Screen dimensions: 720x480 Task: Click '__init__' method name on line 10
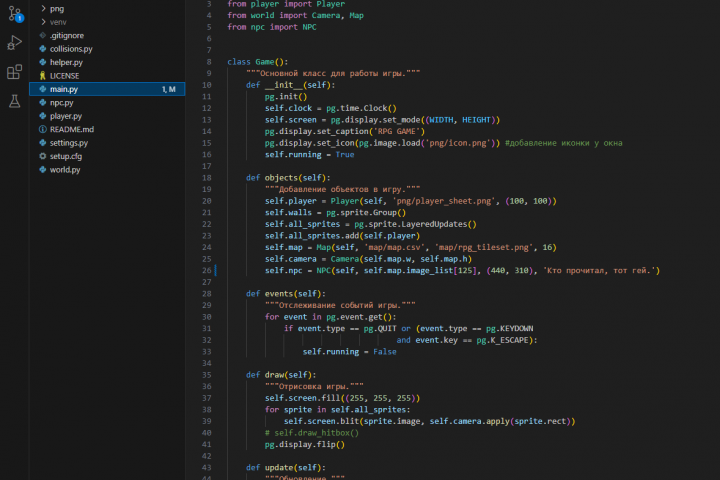[x=284, y=85]
